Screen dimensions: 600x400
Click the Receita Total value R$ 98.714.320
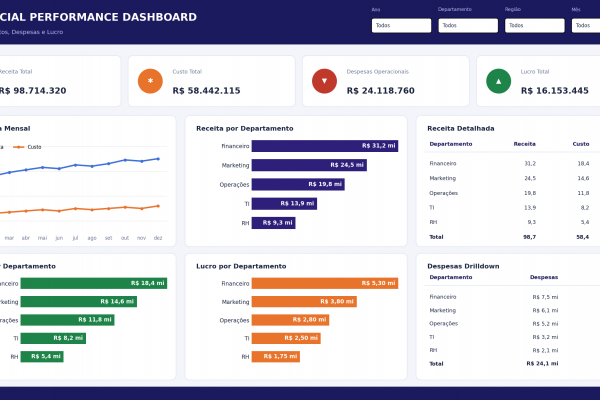(x=33, y=91)
